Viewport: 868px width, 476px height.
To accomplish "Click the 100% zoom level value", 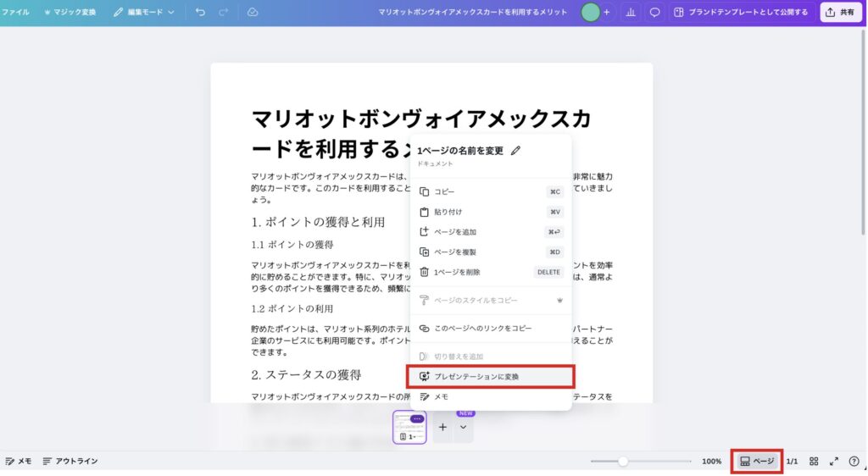I will click(711, 461).
